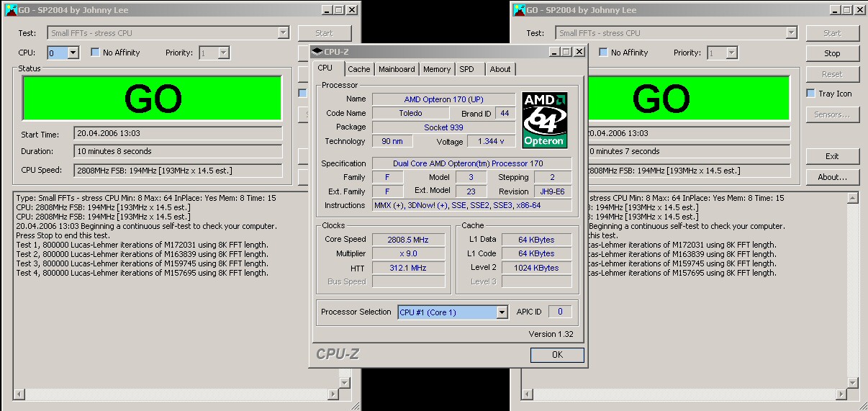Switch to the Cache tab in CPU-Z
Image resolution: width=868 pixels, height=411 pixels.
click(x=358, y=69)
